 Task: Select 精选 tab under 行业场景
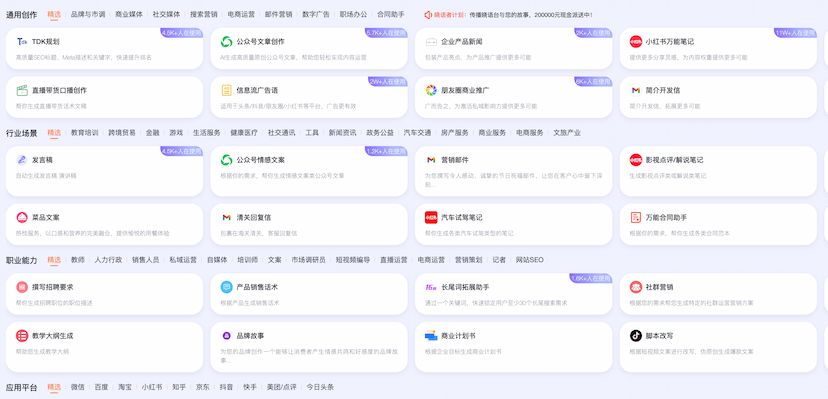pyautogui.click(x=54, y=133)
